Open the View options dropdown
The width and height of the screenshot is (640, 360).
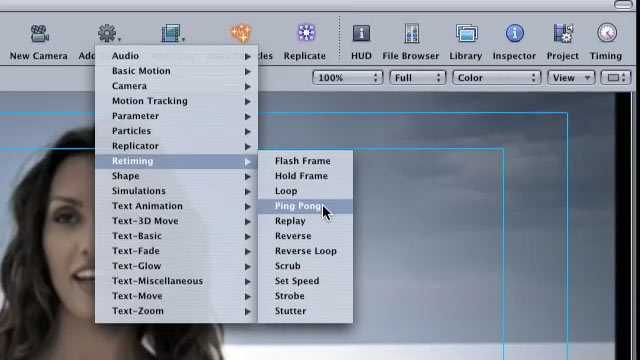coord(571,78)
